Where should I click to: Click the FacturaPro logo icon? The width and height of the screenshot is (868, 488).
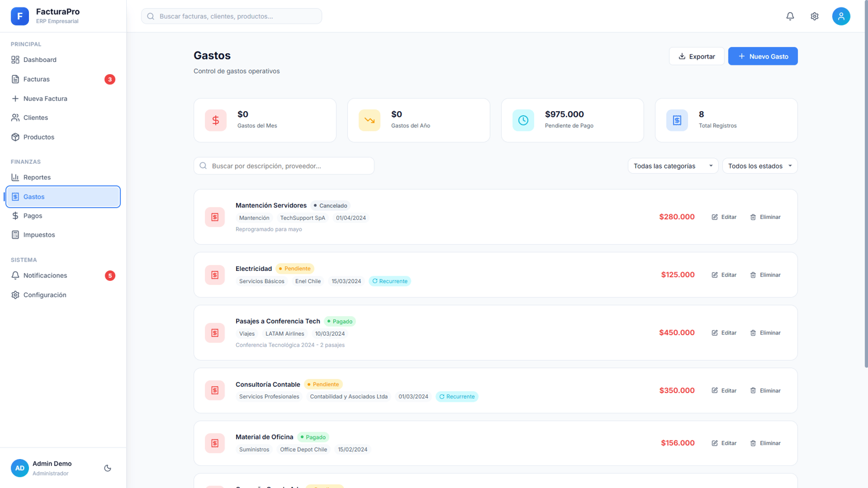(20, 16)
